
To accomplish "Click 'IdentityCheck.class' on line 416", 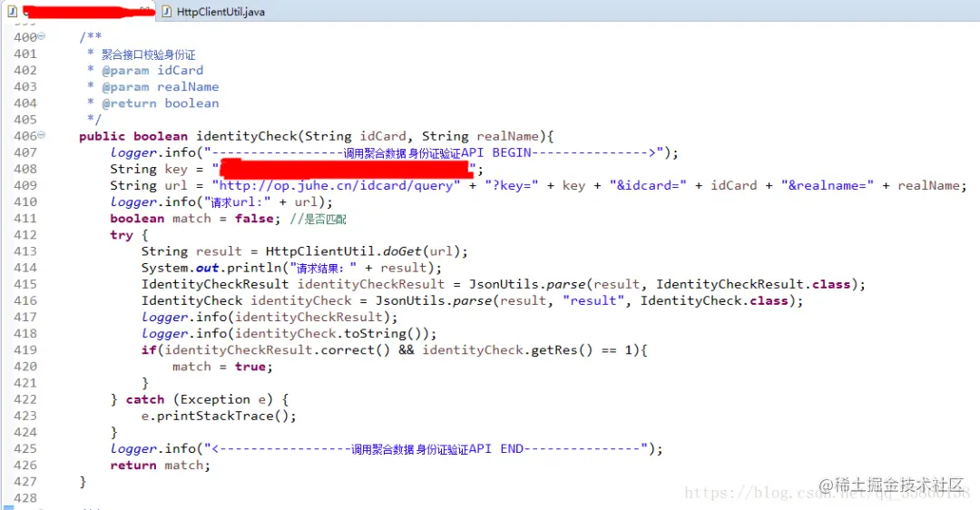I will click(714, 300).
